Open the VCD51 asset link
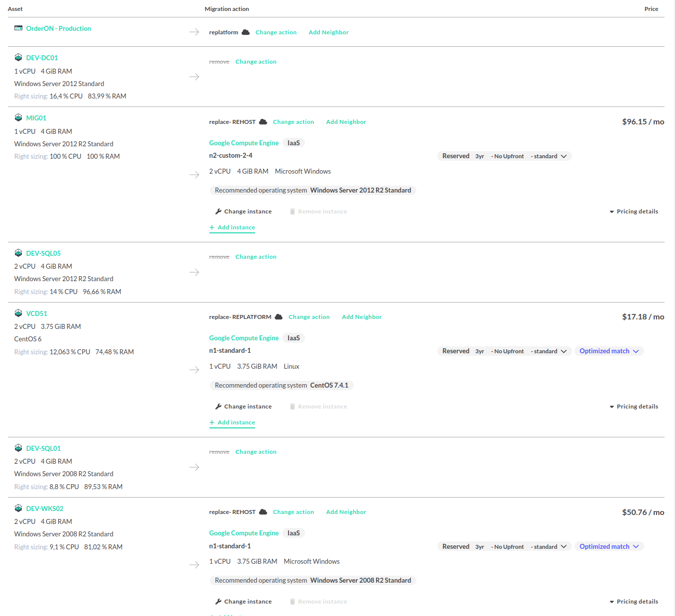The image size is (675, 616). tap(37, 313)
